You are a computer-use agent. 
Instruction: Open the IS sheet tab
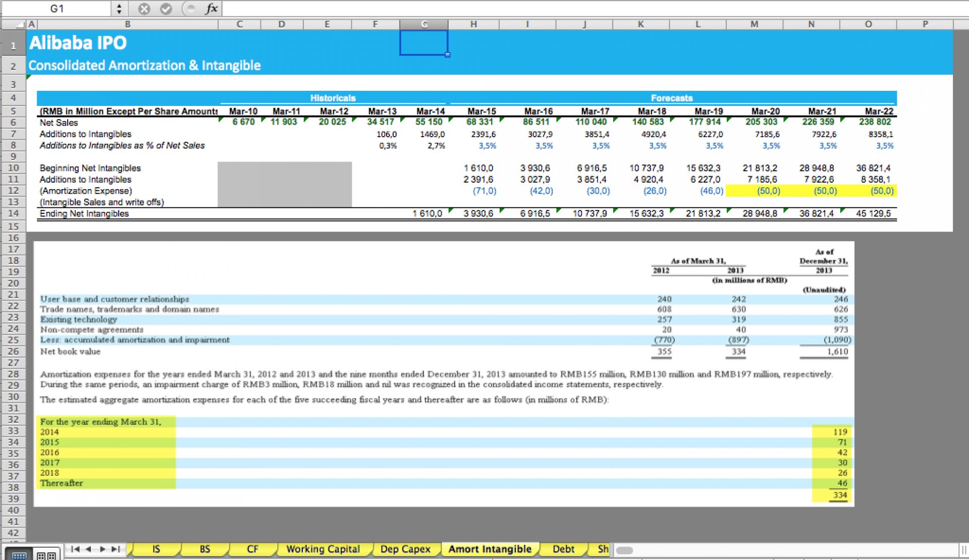(156, 549)
